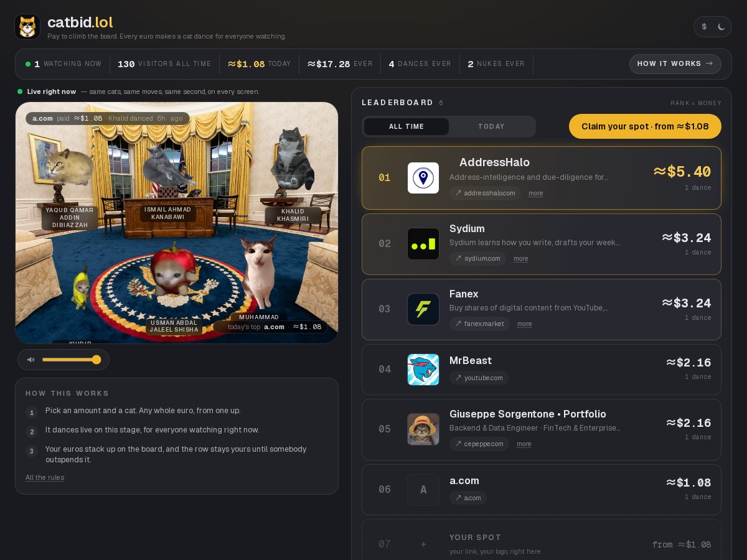Click the 1 WATCHING NOW stat
This screenshot has height=560, width=747.
63,64
